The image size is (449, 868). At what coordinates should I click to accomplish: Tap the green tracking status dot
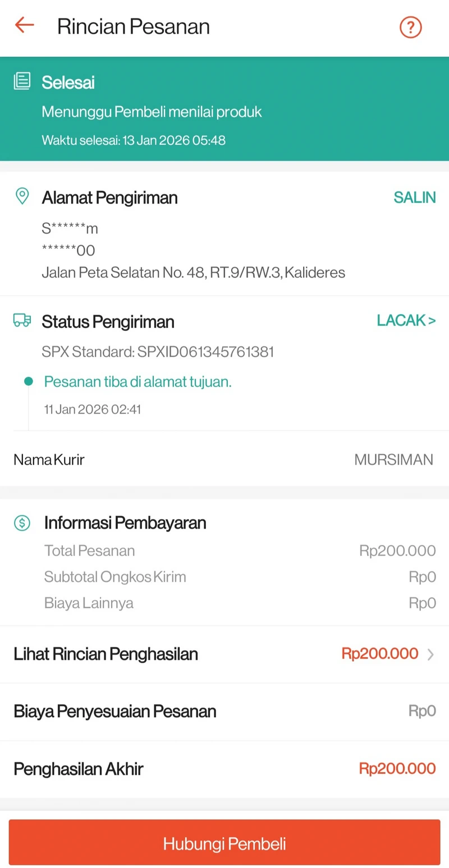pos(29,382)
